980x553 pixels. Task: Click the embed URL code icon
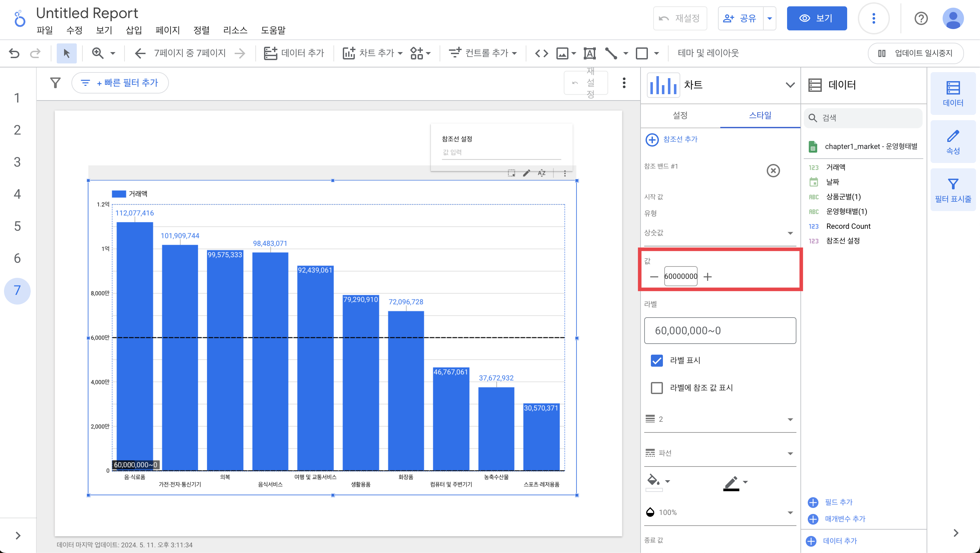pos(541,53)
